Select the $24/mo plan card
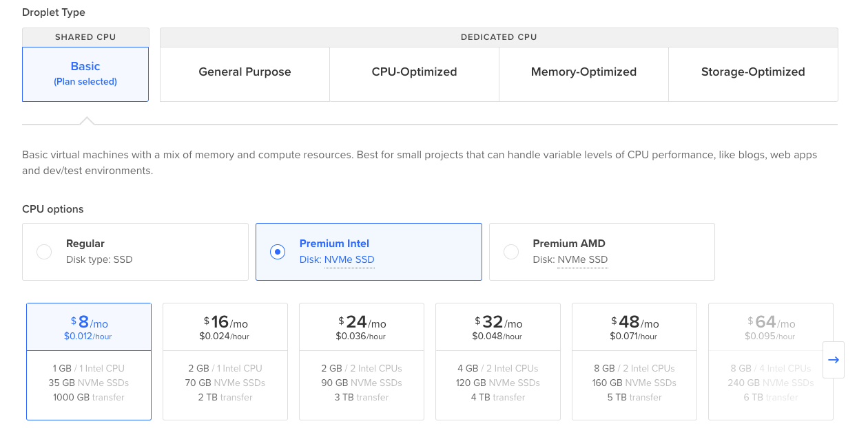Viewport: 868px width, 428px height. 362,361
